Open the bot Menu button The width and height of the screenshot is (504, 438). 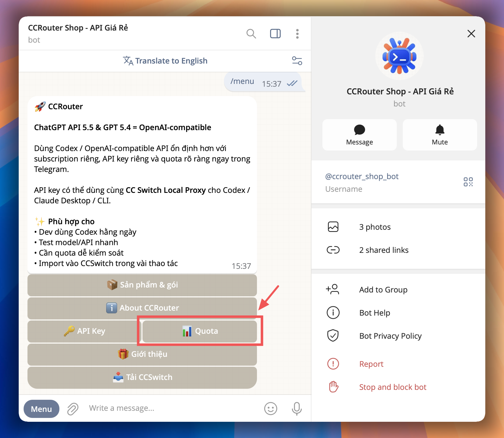tap(41, 409)
